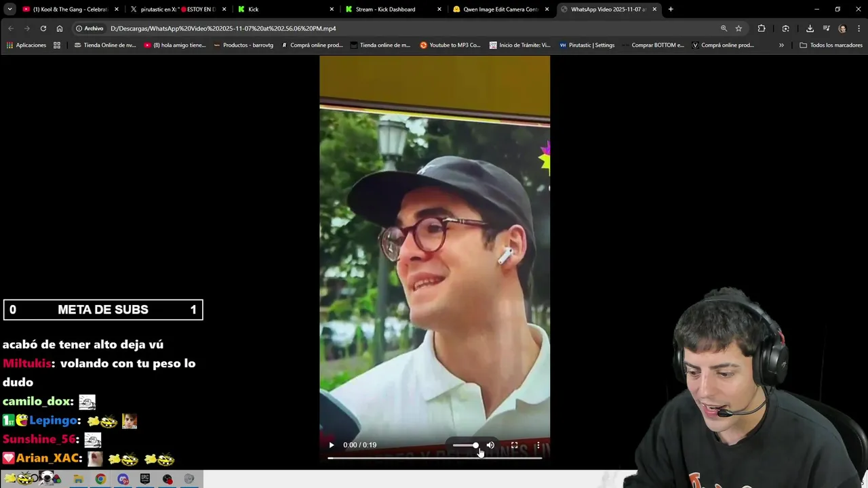868x488 pixels.
Task: Click the camilo_dox chat username
Action: tap(37, 401)
